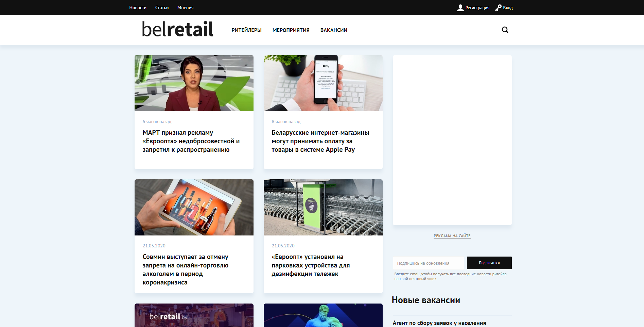Select МЕРОПРИЯТИЯ in main navigation
The width and height of the screenshot is (644, 327).
(291, 30)
